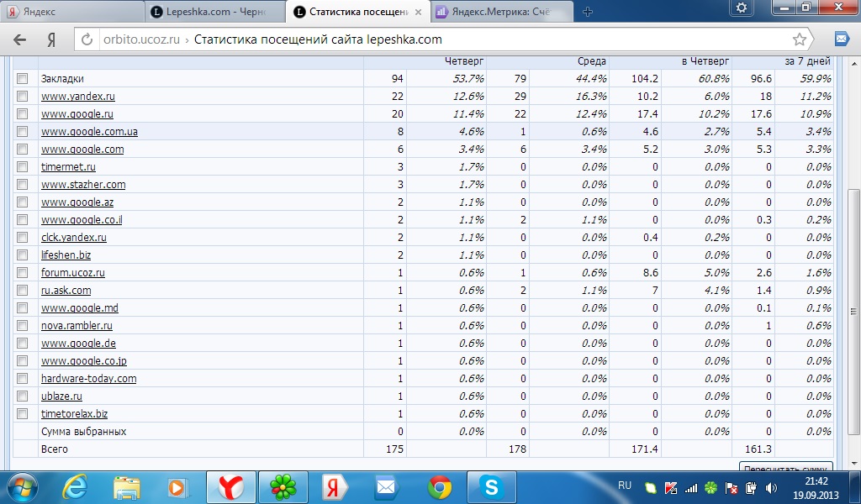Screen dimensions: 861x504
Task: Tick the checkbox for Закладки row
Action: coord(22,78)
